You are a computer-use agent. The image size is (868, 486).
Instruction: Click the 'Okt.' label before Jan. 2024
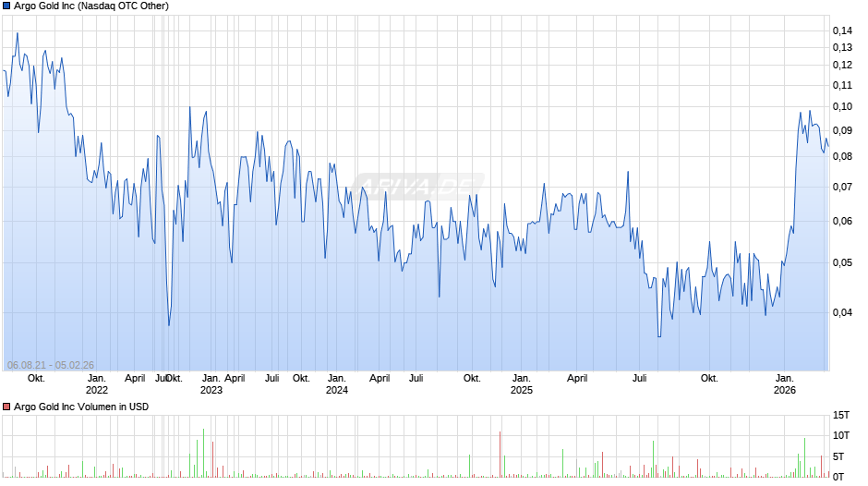click(x=301, y=379)
